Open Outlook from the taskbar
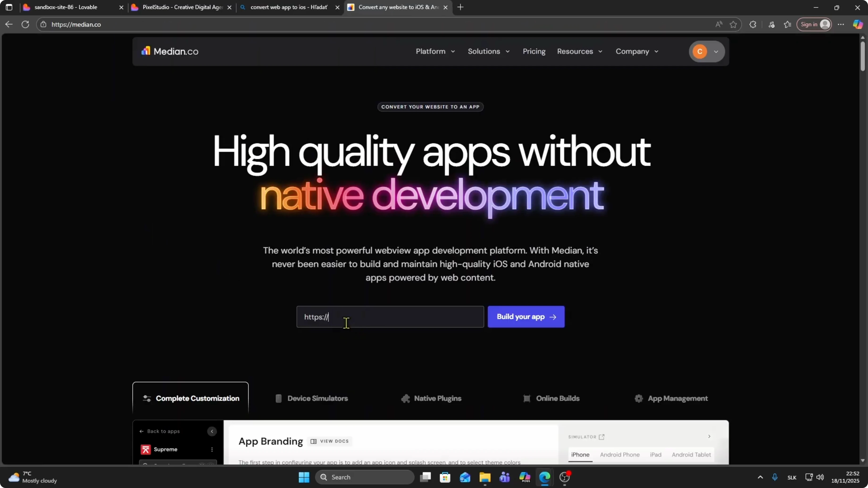 point(465,477)
